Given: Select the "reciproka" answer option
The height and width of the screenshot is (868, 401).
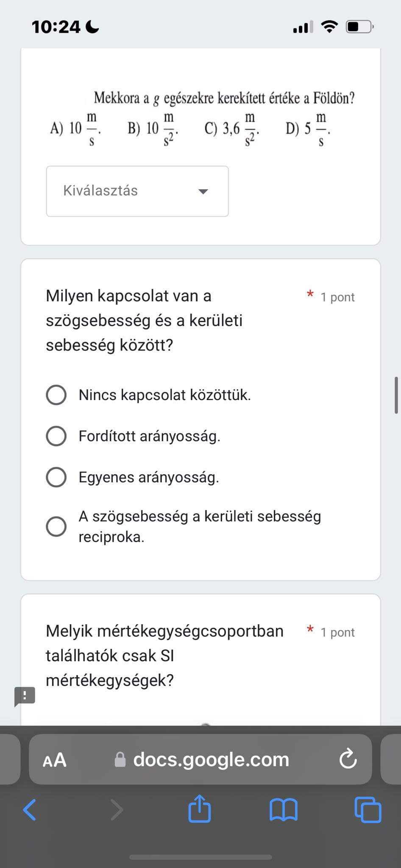Looking at the screenshot, I should tap(56, 527).
